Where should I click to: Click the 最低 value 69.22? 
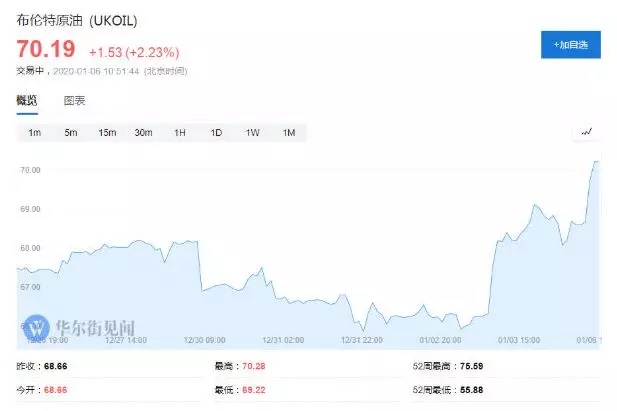click(x=253, y=388)
